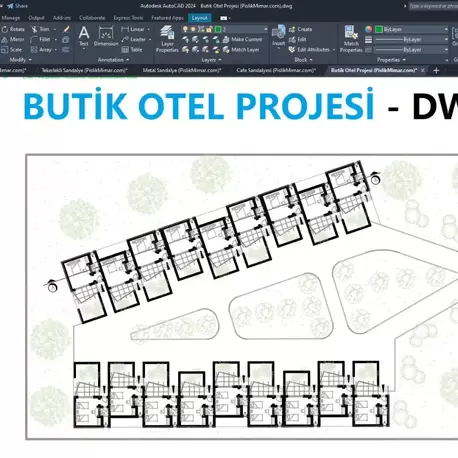Click the Dimension tool icon

coord(106,36)
